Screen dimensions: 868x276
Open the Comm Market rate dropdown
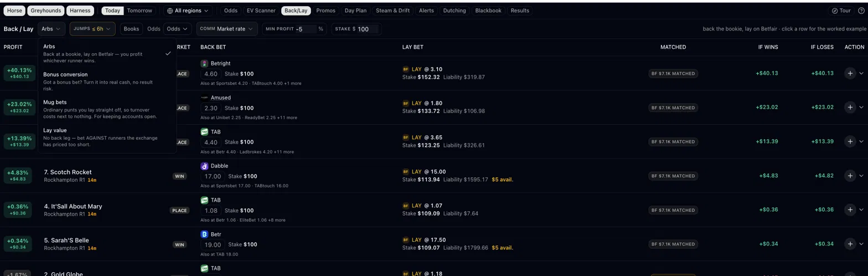tap(227, 29)
